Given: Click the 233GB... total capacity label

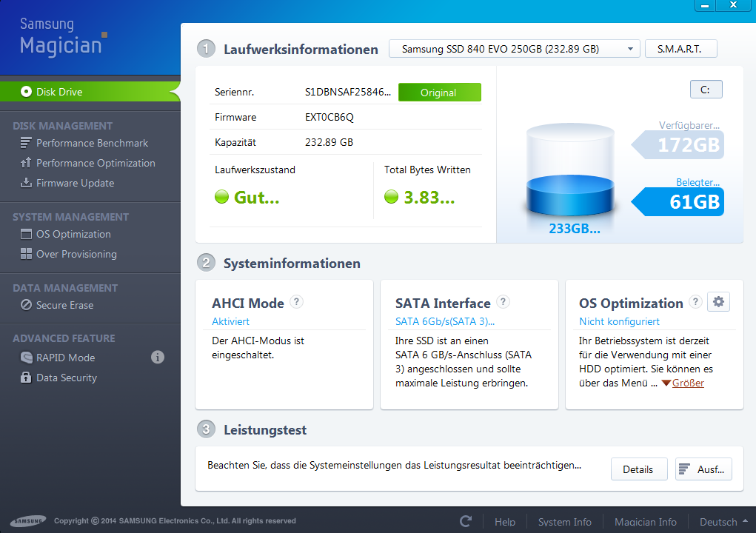Looking at the screenshot, I should pos(575,228).
